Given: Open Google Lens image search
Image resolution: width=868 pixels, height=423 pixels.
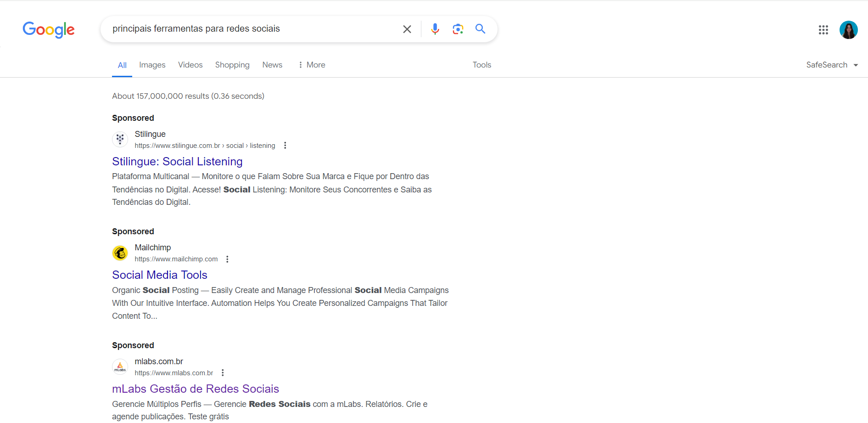Looking at the screenshot, I should (458, 29).
